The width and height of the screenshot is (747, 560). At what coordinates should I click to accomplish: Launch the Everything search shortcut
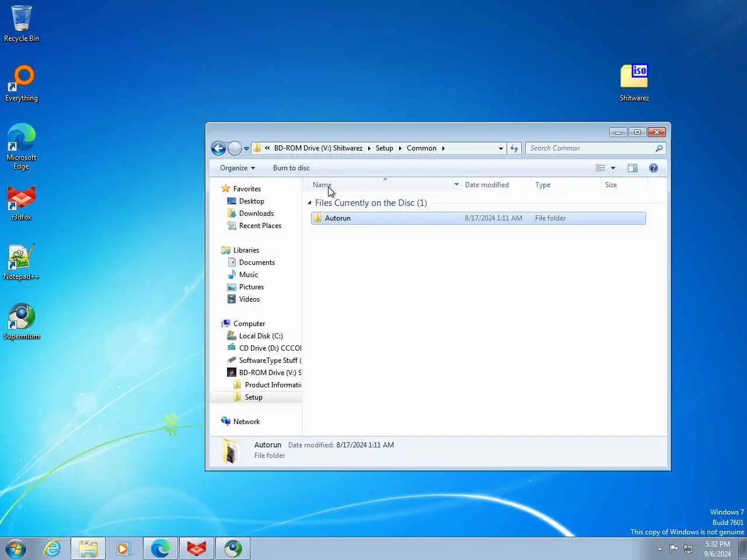22,83
